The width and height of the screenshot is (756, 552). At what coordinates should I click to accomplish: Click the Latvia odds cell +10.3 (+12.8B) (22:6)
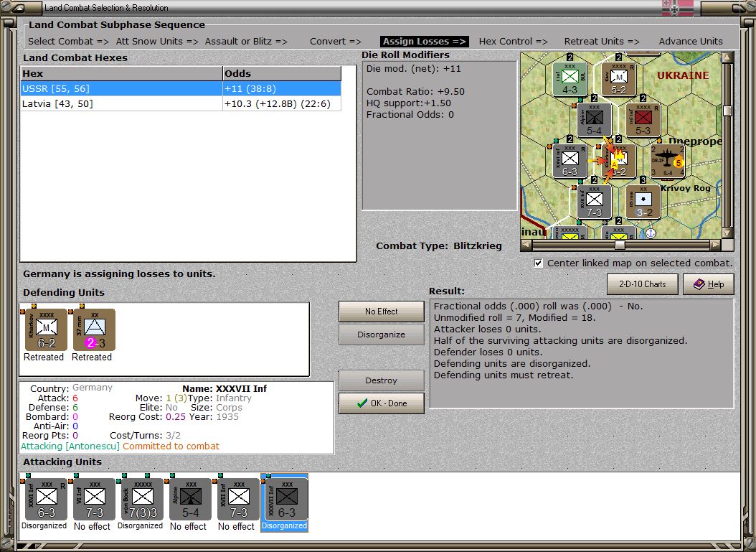pyautogui.click(x=282, y=104)
